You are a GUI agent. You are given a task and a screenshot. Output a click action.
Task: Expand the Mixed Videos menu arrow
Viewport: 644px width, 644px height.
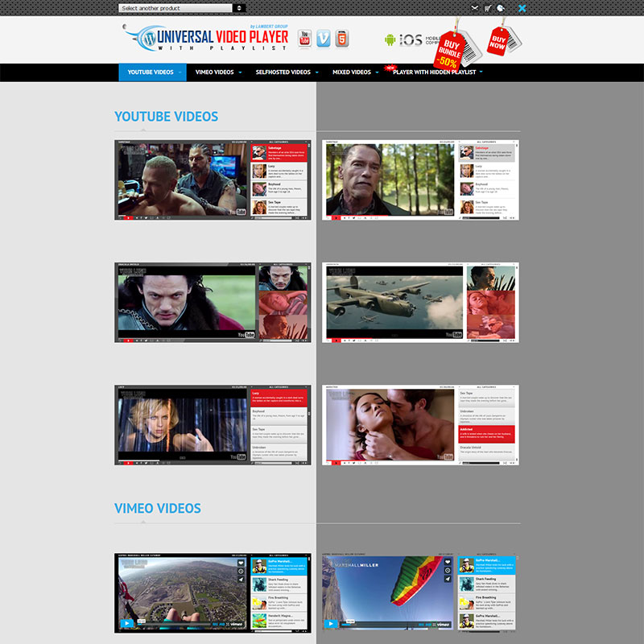tap(377, 72)
